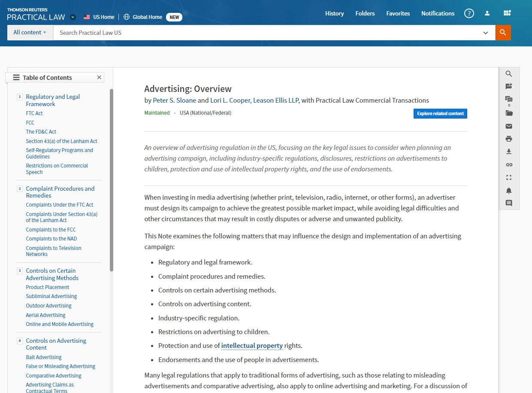Create an alert with the bell icon
The image size is (532, 393).
point(509,190)
